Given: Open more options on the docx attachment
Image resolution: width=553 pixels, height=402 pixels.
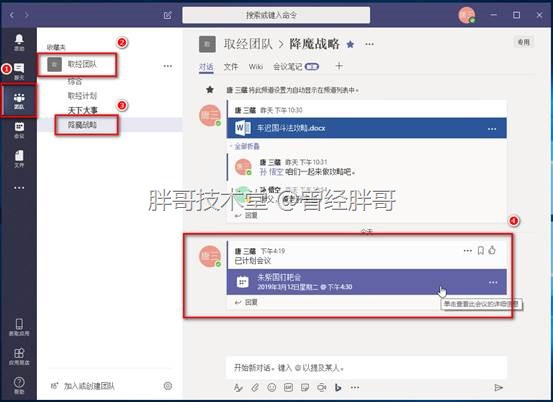Looking at the screenshot, I should (492, 129).
